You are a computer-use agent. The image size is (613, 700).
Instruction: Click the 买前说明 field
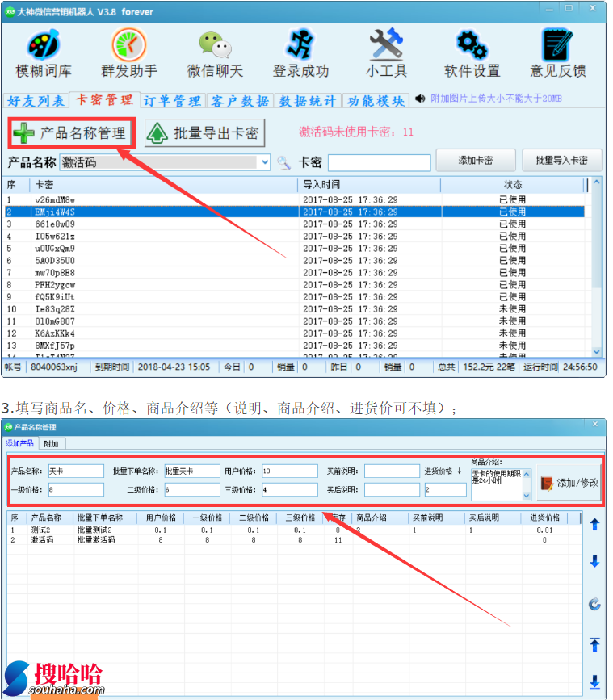pyautogui.click(x=392, y=471)
